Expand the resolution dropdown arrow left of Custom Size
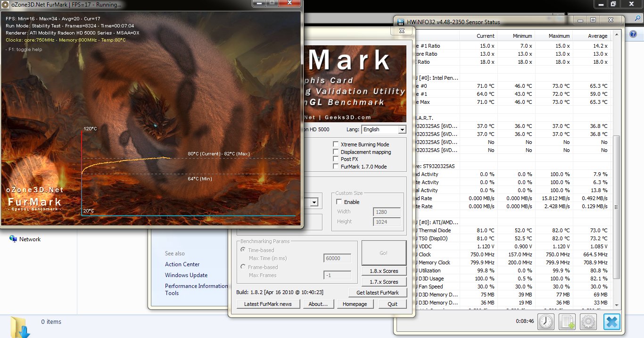644x338 pixels. click(314, 203)
